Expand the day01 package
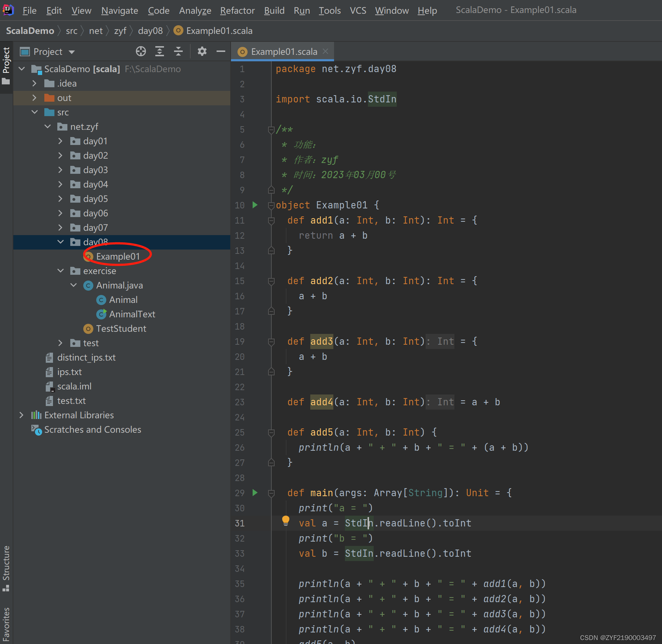This screenshot has width=662, height=644. pos(61,141)
